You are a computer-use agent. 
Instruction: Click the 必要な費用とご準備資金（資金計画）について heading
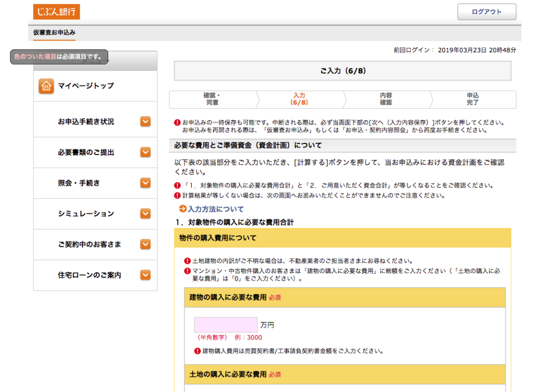click(x=343, y=146)
